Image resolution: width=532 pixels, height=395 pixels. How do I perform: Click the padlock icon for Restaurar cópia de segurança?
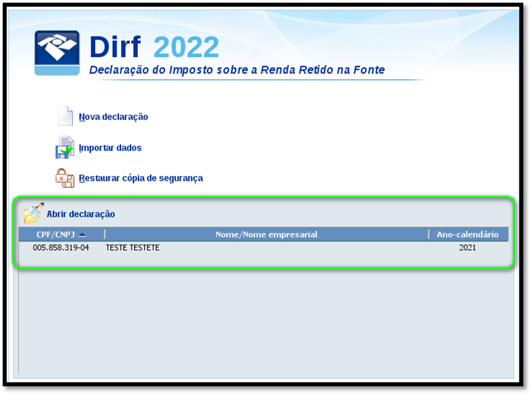click(65, 178)
